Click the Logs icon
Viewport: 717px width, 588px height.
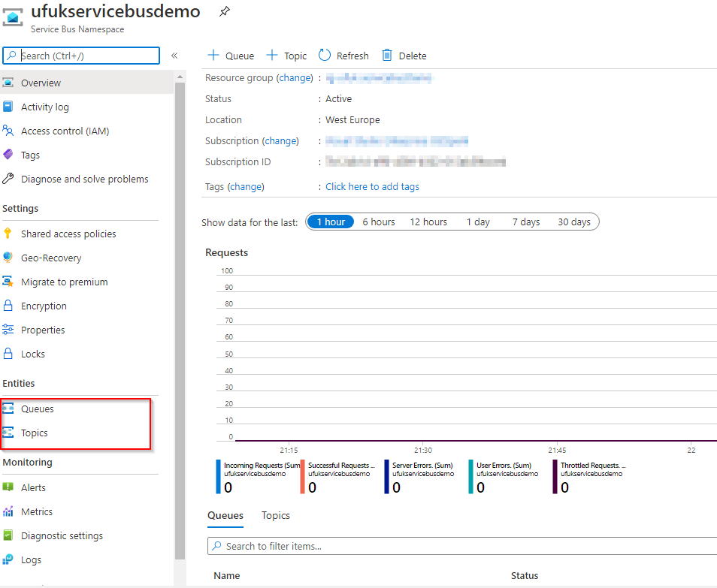[x=8, y=559]
